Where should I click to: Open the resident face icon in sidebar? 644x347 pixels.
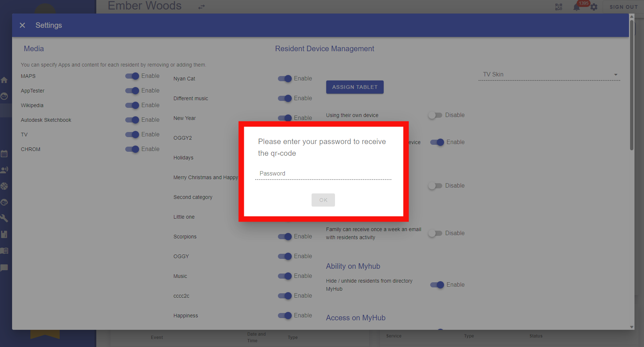point(4,96)
